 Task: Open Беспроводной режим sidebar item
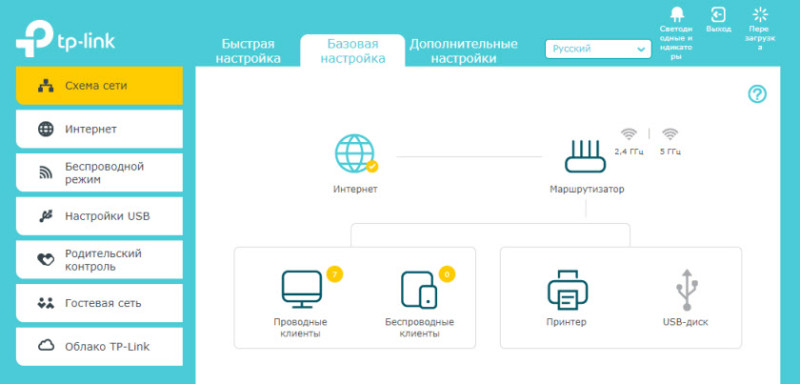point(99,173)
